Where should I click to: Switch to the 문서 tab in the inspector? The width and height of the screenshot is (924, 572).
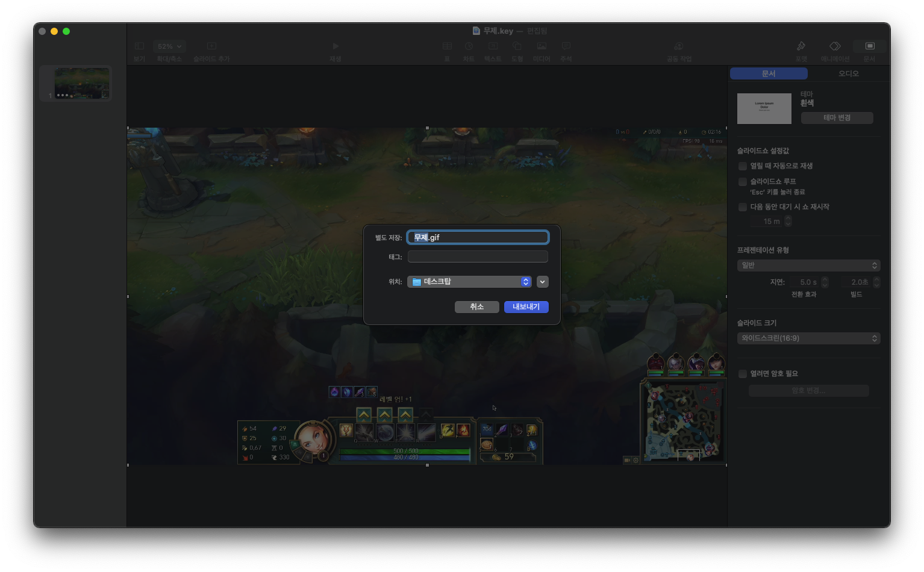click(769, 73)
